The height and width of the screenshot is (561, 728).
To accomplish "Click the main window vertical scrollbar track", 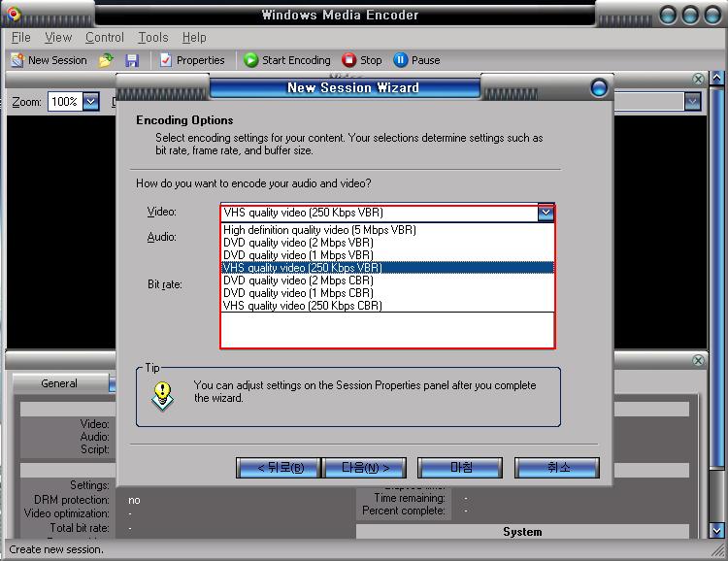I will click(x=717, y=497).
